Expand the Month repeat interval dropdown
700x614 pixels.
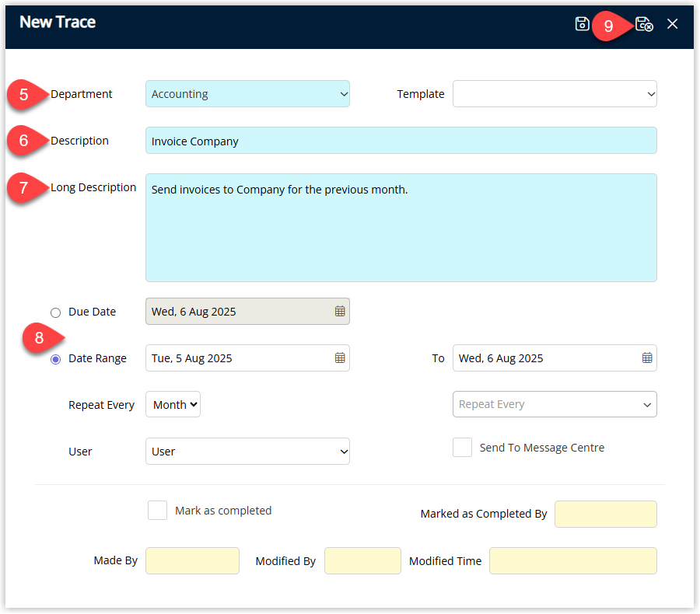[173, 404]
